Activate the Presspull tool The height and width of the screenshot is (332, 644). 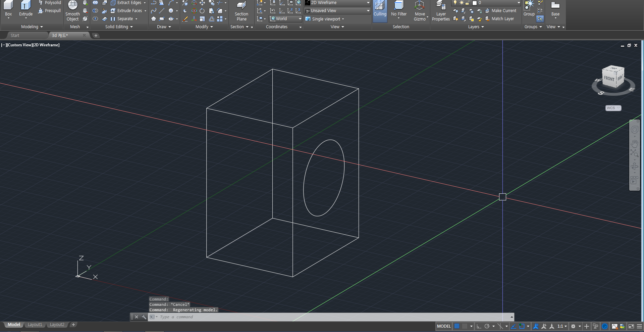click(x=50, y=11)
